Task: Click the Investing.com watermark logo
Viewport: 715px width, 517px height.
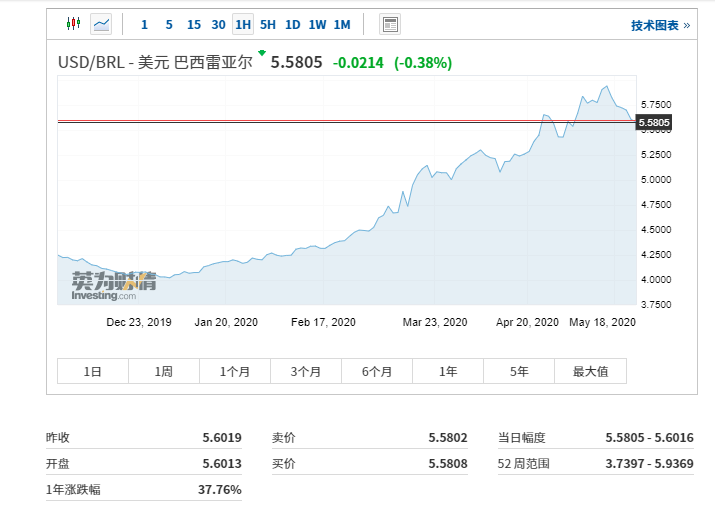Action: point(113,284)
